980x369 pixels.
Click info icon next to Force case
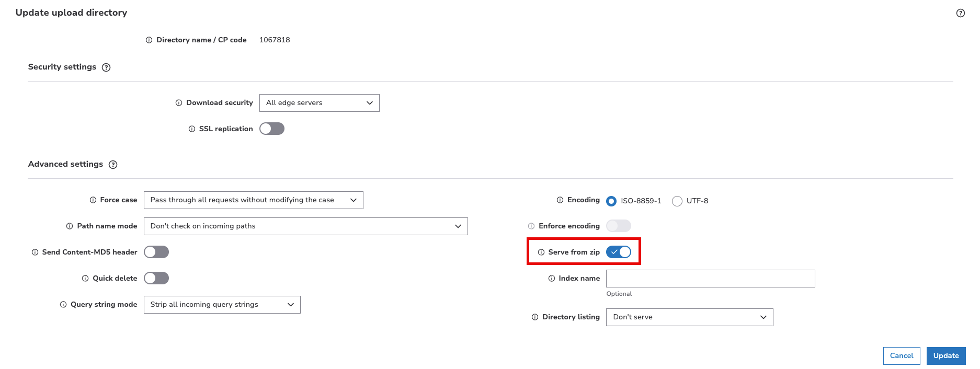[x=93, y=200]
